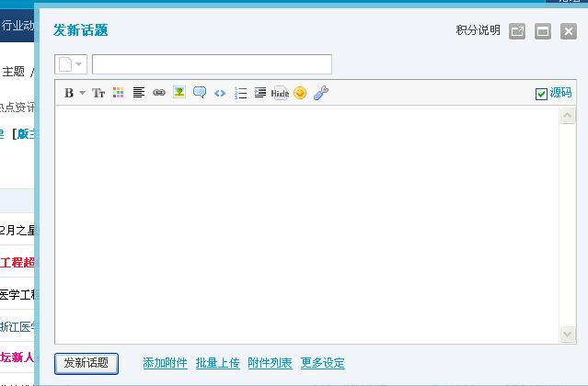This screenshot has height=386, width=588.
Task: Expand the topic type dropdown
Action: coord(71,64)
